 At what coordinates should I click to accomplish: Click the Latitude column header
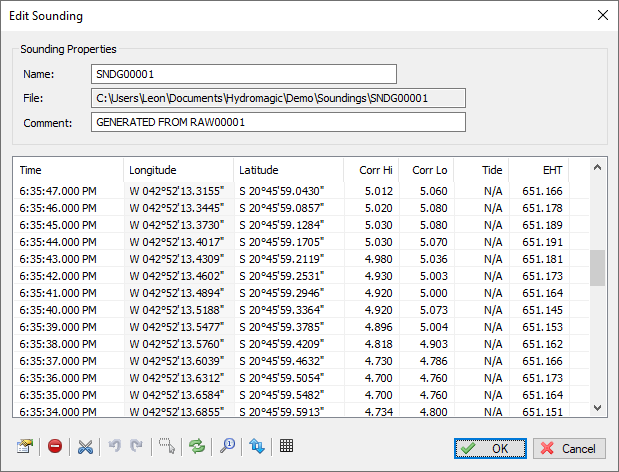click(x=289, y=170)
